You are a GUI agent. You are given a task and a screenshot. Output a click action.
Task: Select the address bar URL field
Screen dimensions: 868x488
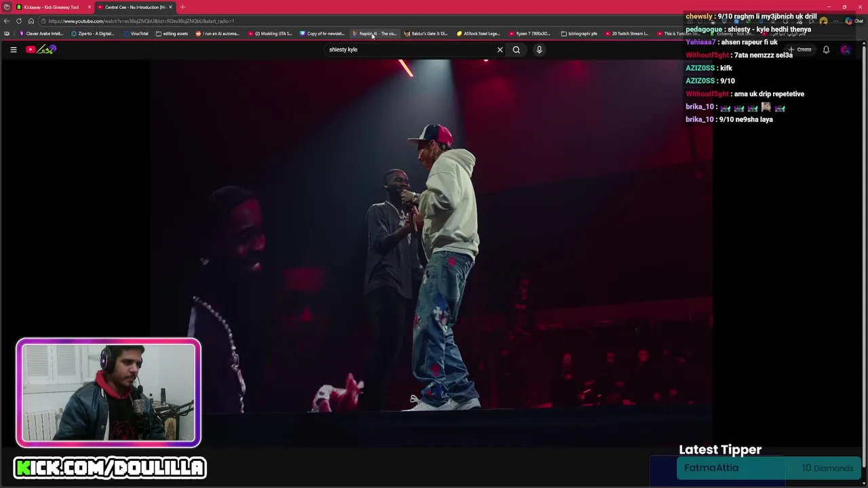pos(359,21)
